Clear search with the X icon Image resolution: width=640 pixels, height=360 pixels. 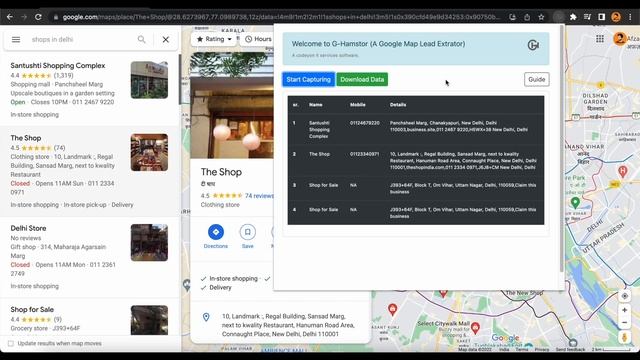pyautogui.click(x=166, y=40)
